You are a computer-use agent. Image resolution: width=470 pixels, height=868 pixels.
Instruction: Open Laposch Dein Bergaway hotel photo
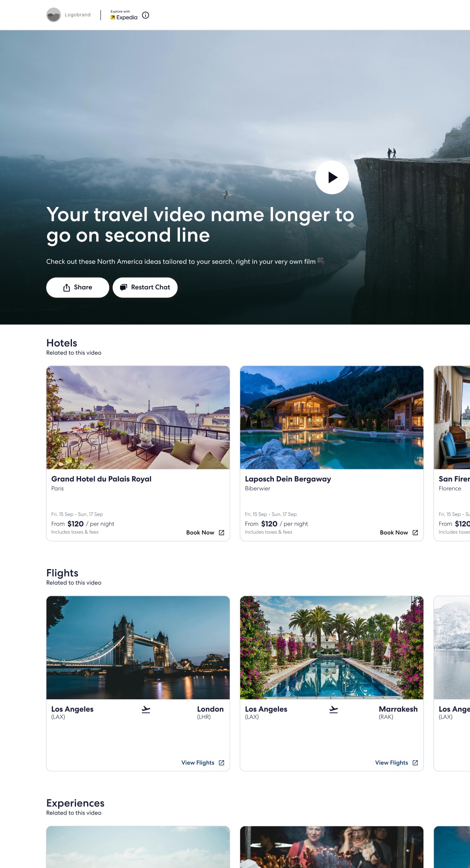click(332, 418)
